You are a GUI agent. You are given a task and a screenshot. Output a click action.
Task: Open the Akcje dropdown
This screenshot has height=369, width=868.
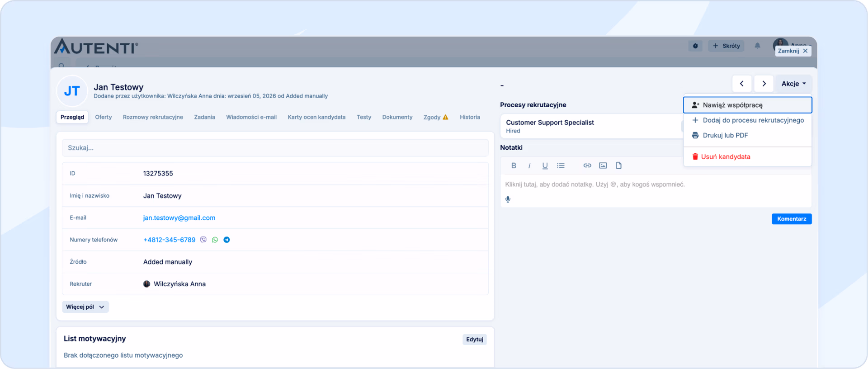point(793,84)
